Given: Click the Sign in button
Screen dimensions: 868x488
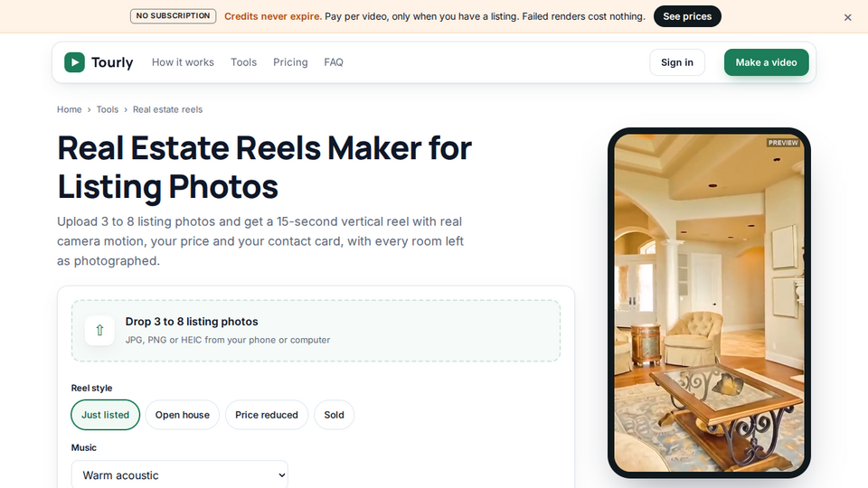Looking at the screenshot, I should coord(677,62).
